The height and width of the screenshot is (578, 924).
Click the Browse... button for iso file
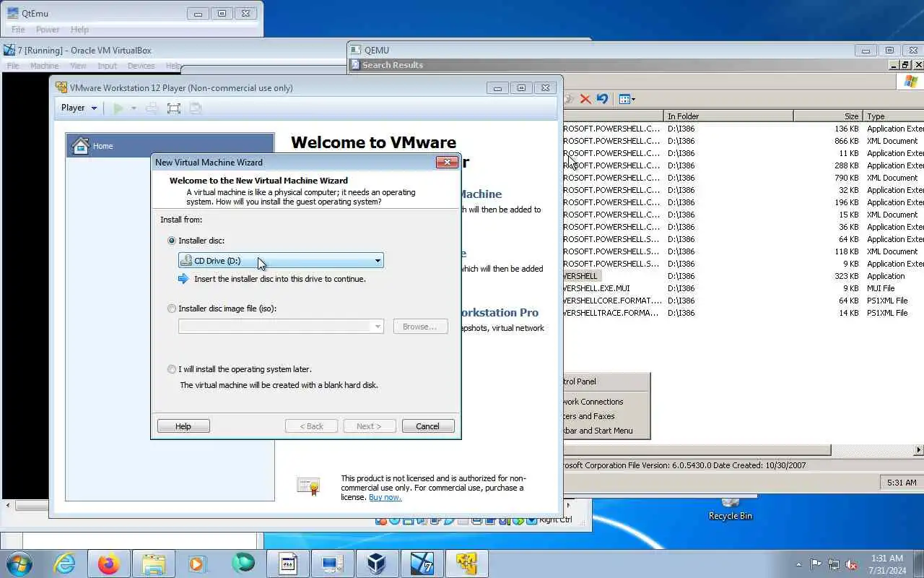click(420, 327)
